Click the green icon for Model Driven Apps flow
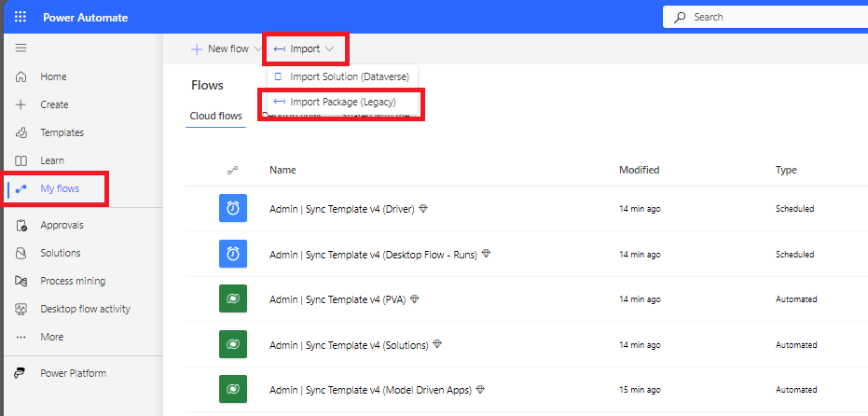868x416 pixels. tap(233, 389)
